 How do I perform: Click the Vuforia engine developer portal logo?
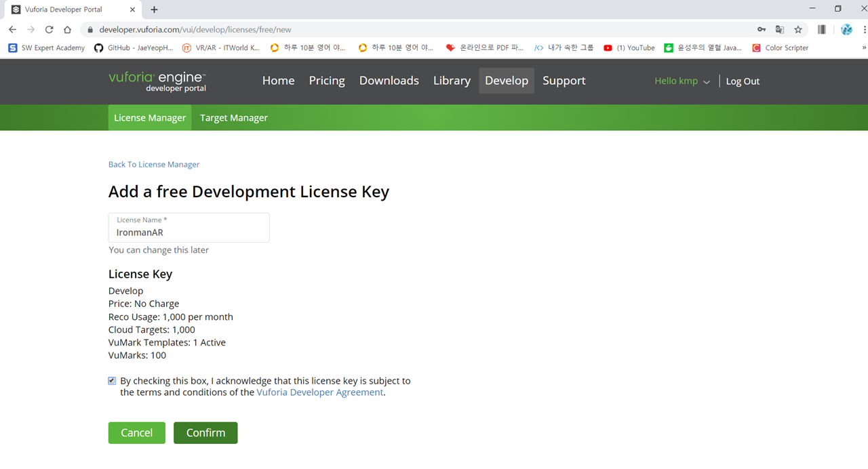157,81
